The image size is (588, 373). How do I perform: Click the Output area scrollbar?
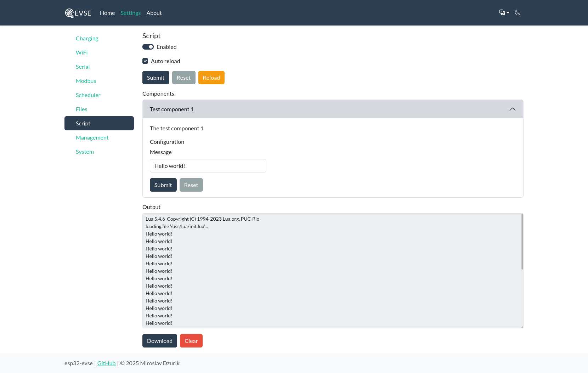coord(522,242)
